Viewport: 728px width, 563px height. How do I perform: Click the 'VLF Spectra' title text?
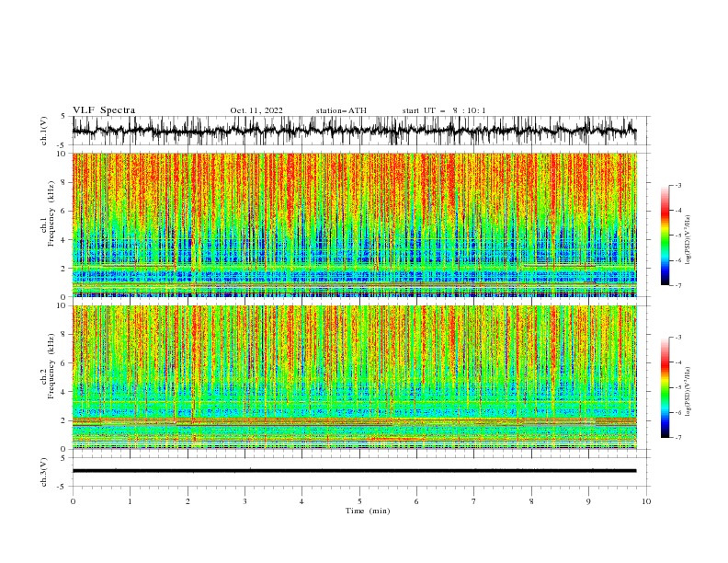104,110
